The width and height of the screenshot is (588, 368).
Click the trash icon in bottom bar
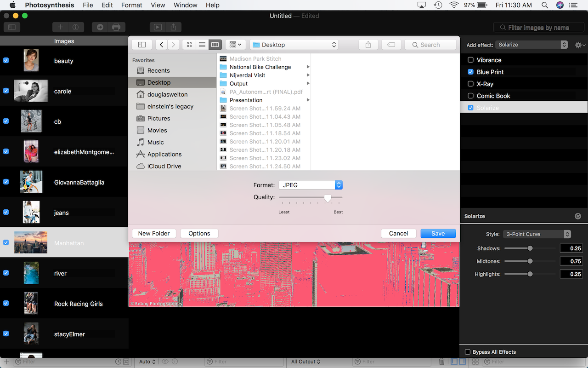point(441,362)
